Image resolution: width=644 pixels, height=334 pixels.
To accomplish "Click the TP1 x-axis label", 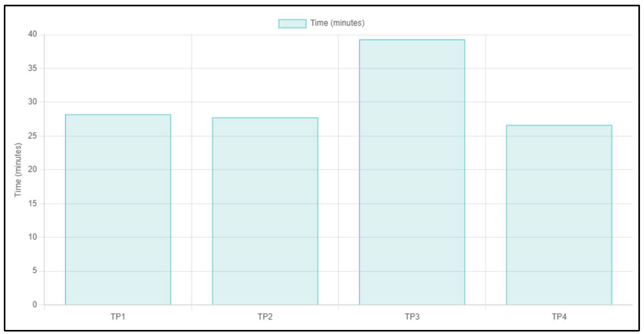I will 118,317.
